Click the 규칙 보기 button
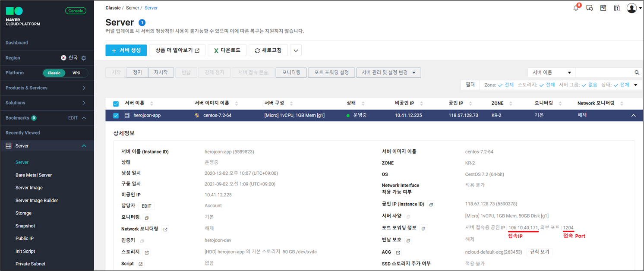Image resolution: width=644 pixels, height=271 pixels. click(x=540, y=252)
